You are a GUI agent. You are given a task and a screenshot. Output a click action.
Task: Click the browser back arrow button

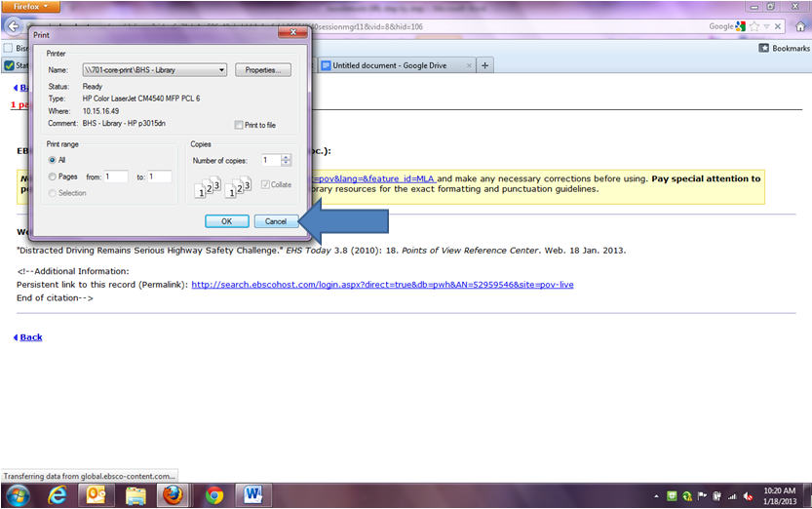click(14, 26)
